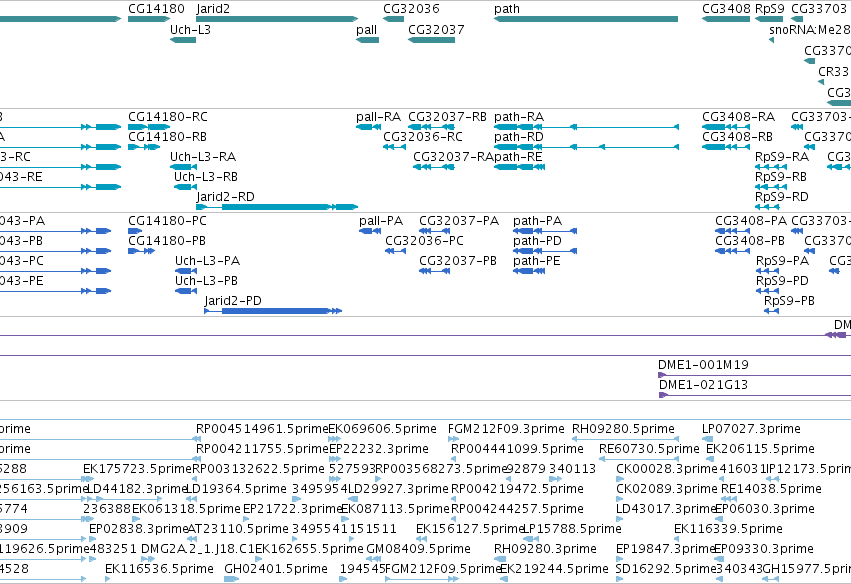The image size is (851, 584).
Task: Select the Jarid2-PD protein
Action: pyautogui.click(x=233, y=301)
